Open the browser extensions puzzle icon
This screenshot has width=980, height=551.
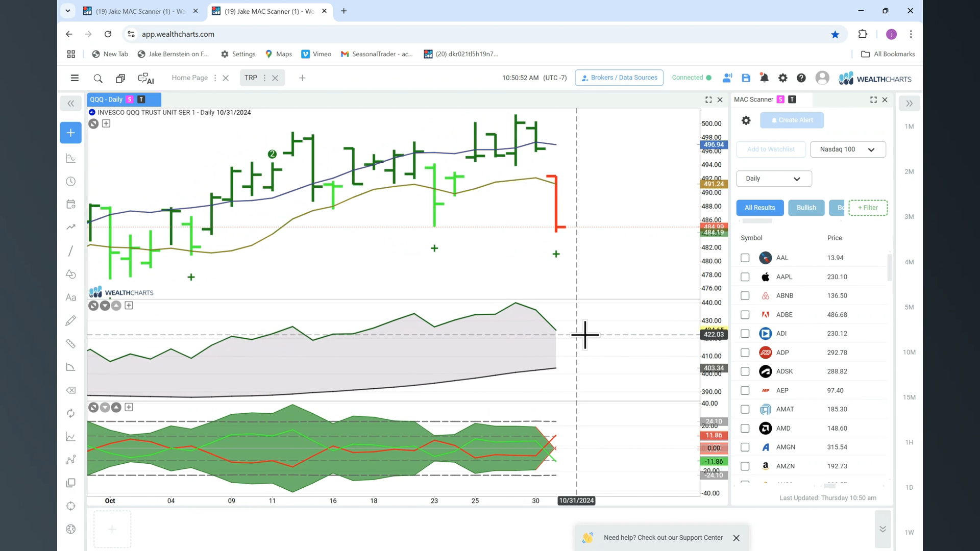(863, 34)
